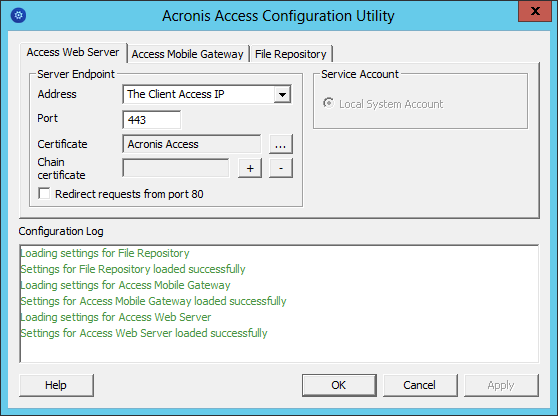Select log line 'Loading settings for File Repository'
This screenshot has height=416, width=558.
(x=105, y=253)
